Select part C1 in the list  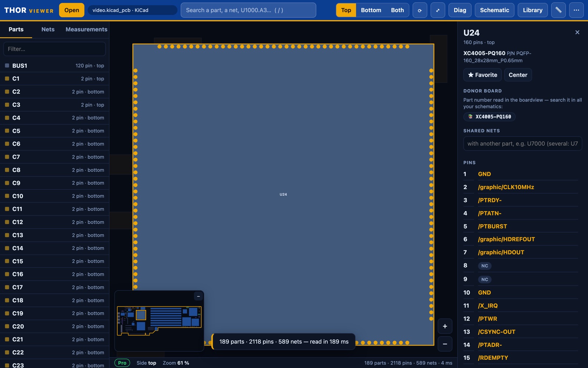[x=54, y=79]
